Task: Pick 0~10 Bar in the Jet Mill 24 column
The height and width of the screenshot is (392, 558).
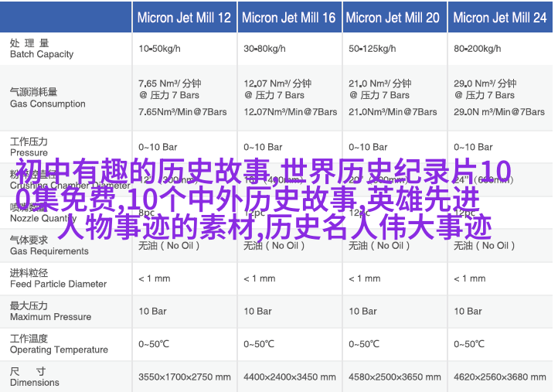Action: 473,147
